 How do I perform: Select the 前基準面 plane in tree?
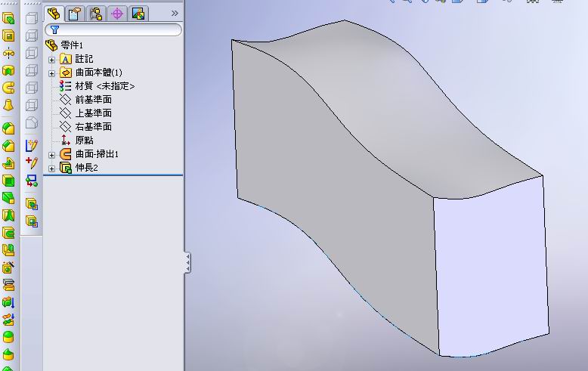point(94,99)
